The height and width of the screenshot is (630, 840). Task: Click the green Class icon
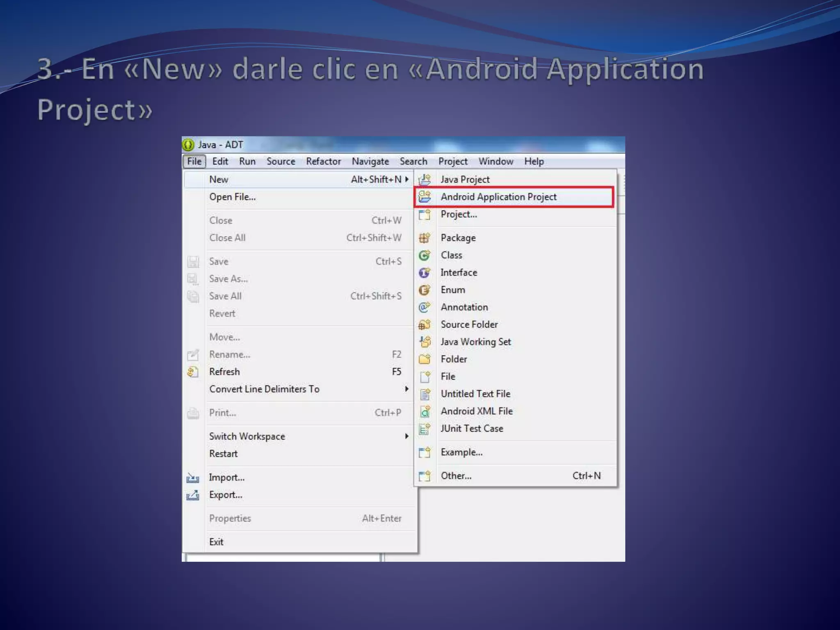(x=425, y=255)
